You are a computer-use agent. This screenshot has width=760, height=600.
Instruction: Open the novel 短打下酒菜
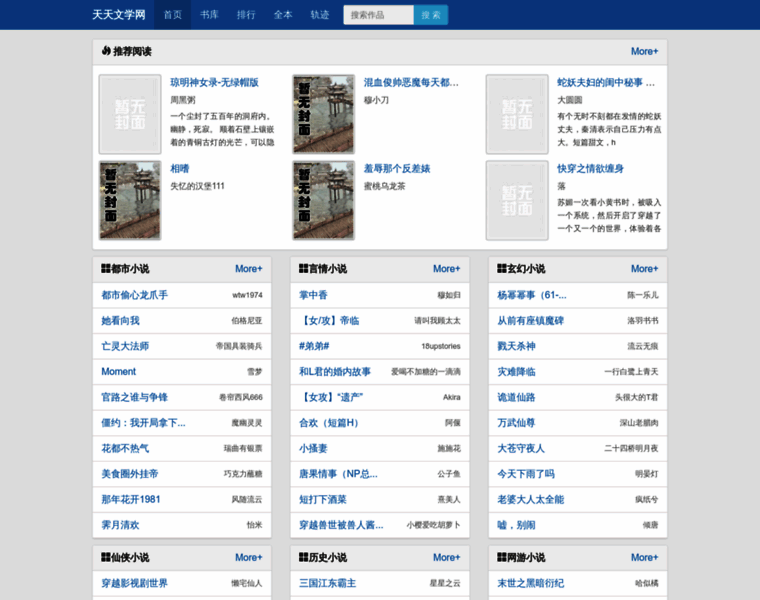tap(323, 500)
